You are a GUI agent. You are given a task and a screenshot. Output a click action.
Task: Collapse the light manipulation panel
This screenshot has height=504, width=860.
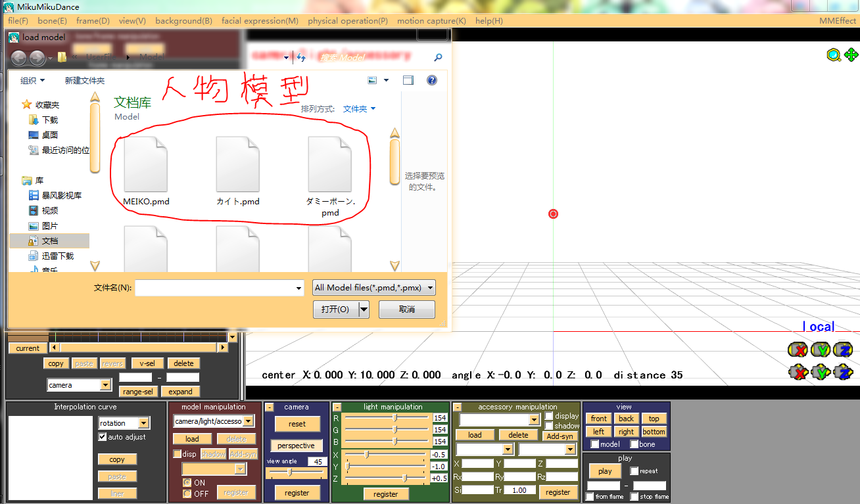[337, 407]
